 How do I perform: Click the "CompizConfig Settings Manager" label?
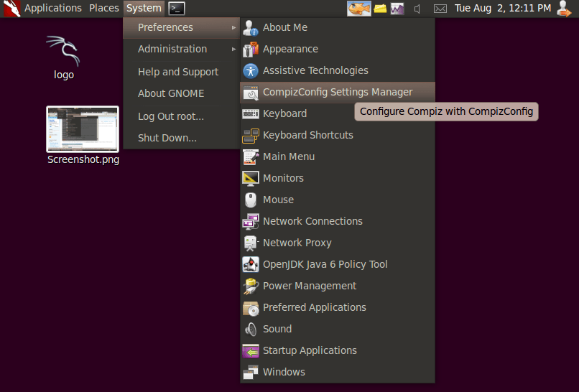coord(338,93)
